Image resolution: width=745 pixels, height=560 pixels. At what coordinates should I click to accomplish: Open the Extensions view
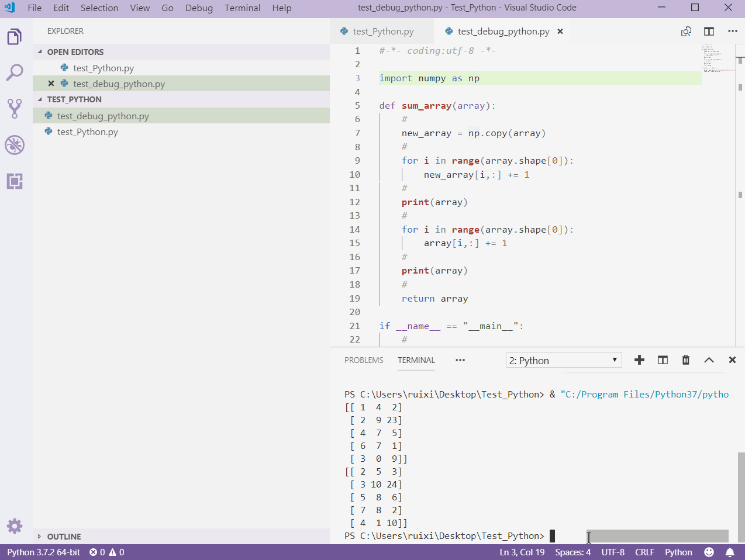15,181
